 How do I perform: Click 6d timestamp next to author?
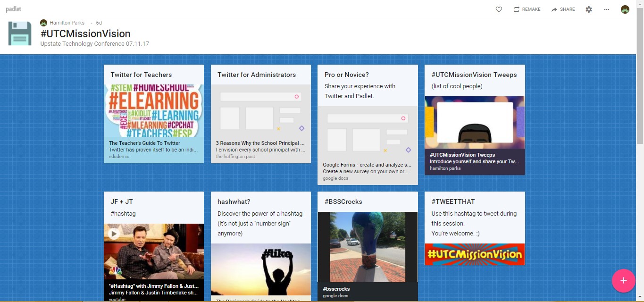(99, 23)
